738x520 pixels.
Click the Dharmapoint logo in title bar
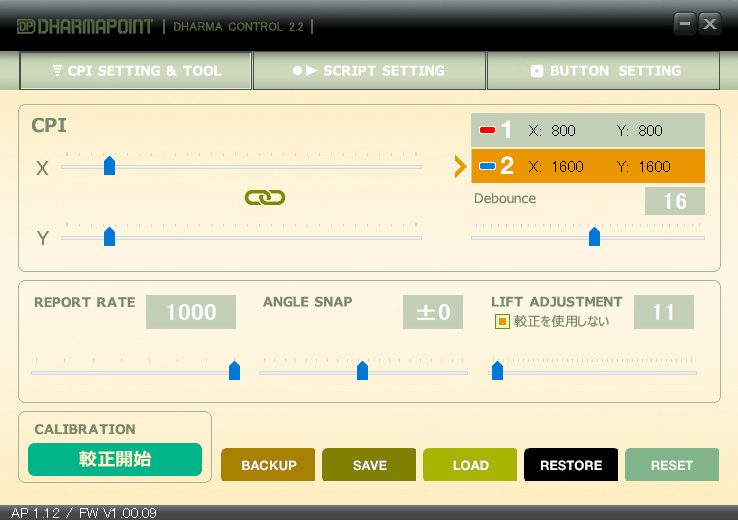[82, 26]
